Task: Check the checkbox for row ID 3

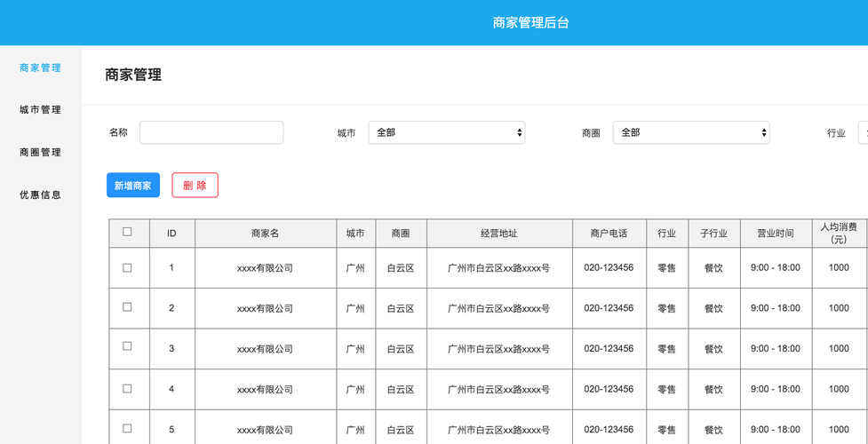Action: (127, 346)
